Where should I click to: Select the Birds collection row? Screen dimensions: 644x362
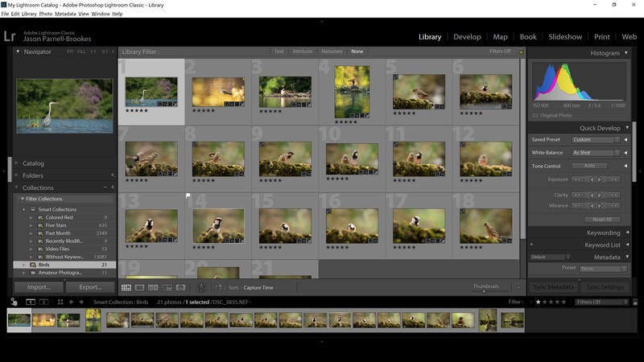(65, 265)
